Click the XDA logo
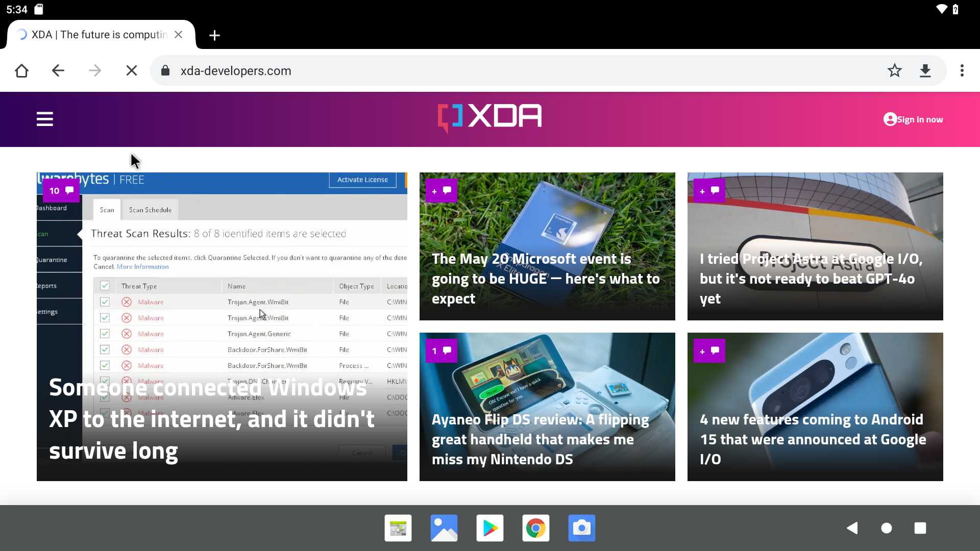The image size is (980, 551). coord(490,118)
